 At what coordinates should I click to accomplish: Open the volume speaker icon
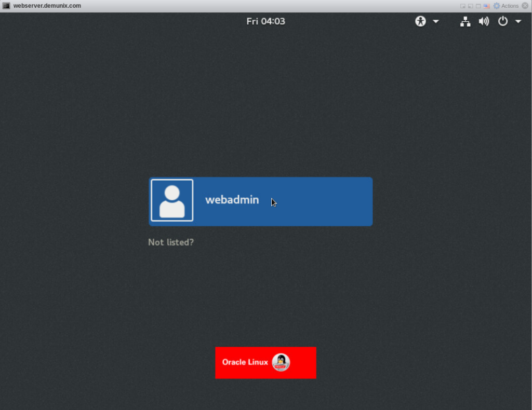(x=484, y=21)
